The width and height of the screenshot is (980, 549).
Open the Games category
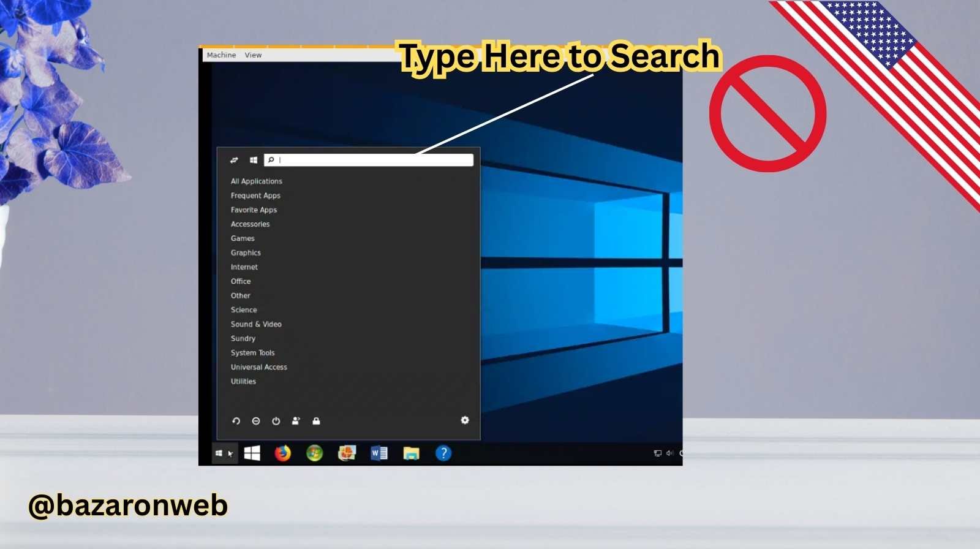click(x=243, y=238)
